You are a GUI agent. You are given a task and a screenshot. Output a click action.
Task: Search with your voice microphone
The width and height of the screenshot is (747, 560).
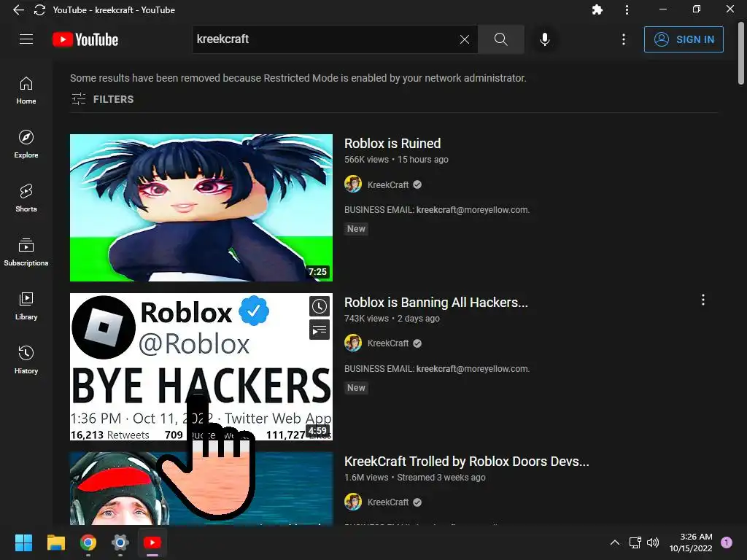point(544,39)
